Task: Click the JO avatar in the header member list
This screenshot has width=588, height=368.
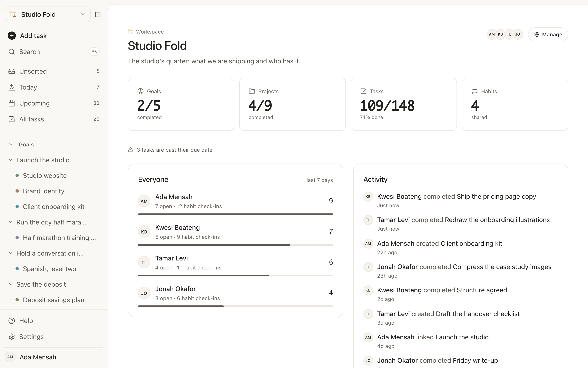Action: [518, 34]
